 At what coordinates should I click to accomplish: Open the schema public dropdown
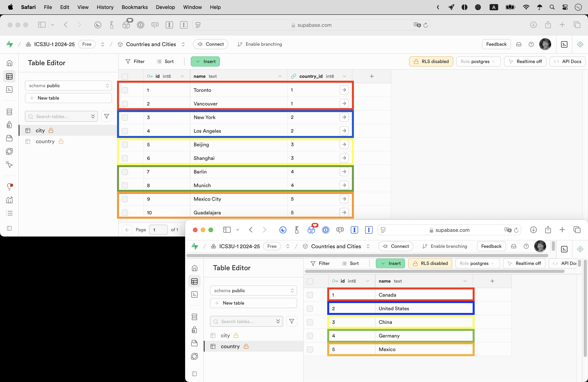pyautogui.click(x=68, y=86)
